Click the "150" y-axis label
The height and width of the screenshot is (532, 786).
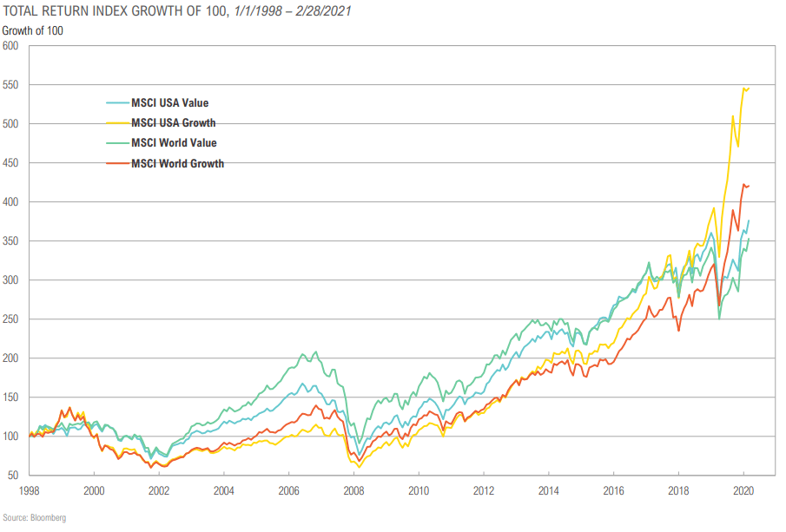tap(10, 397)
